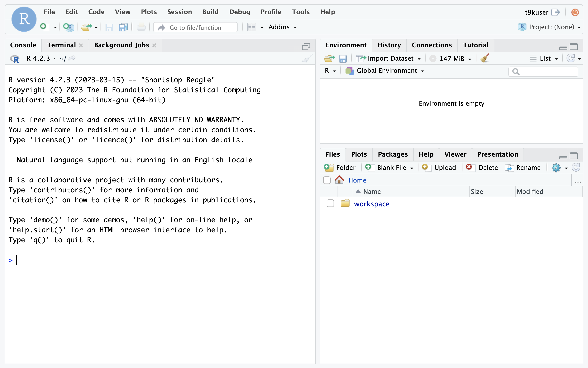Viewport: 588px width, 368px height.
Task: Click the Delete button
Action: click(482, 167)
